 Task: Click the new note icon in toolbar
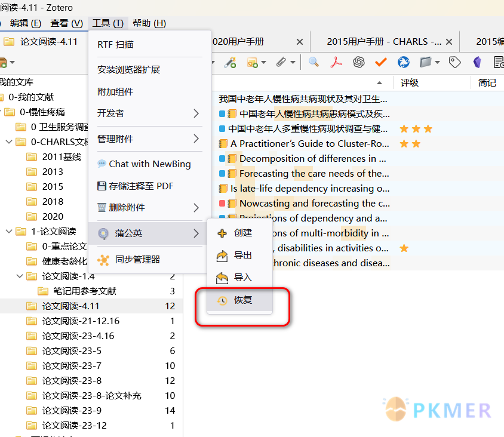(x=253, y=62)
